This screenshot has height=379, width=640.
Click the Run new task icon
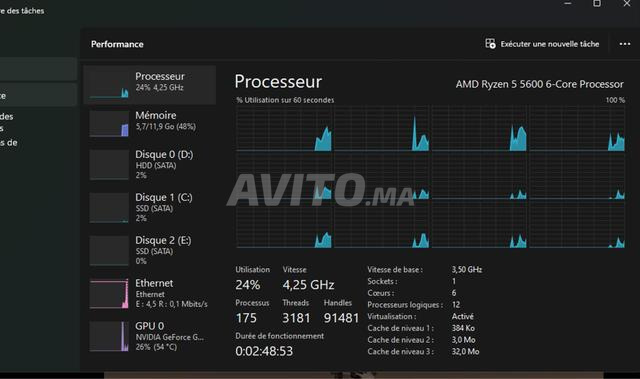pos(490,43)
